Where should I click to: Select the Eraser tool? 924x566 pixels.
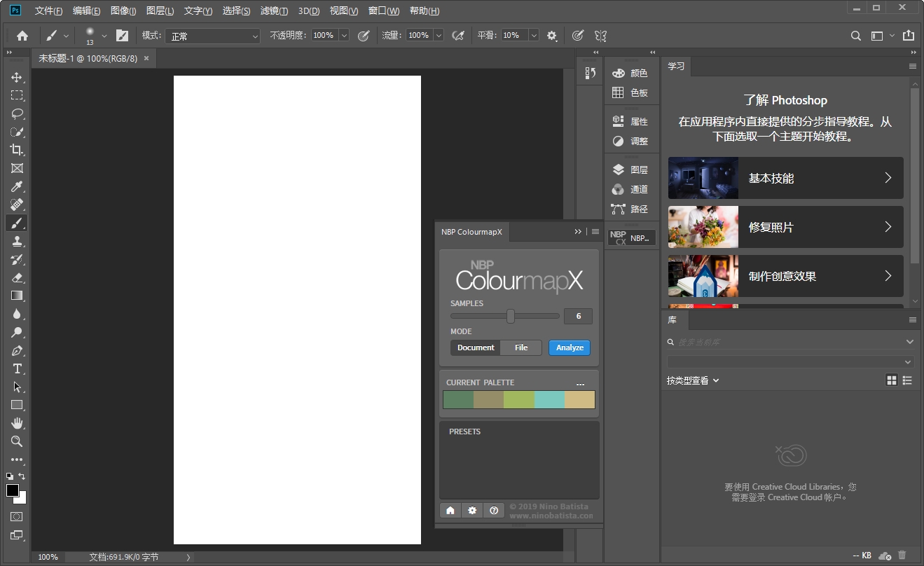point(17,277)
